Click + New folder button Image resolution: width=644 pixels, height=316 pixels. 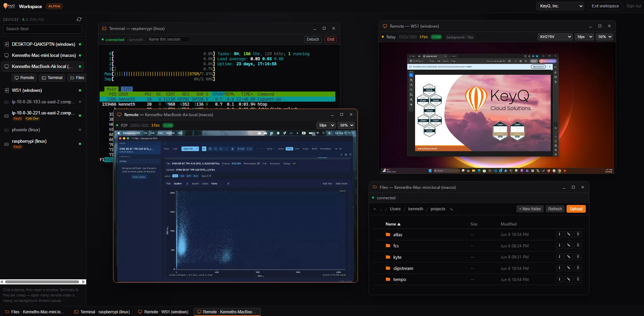530,209
